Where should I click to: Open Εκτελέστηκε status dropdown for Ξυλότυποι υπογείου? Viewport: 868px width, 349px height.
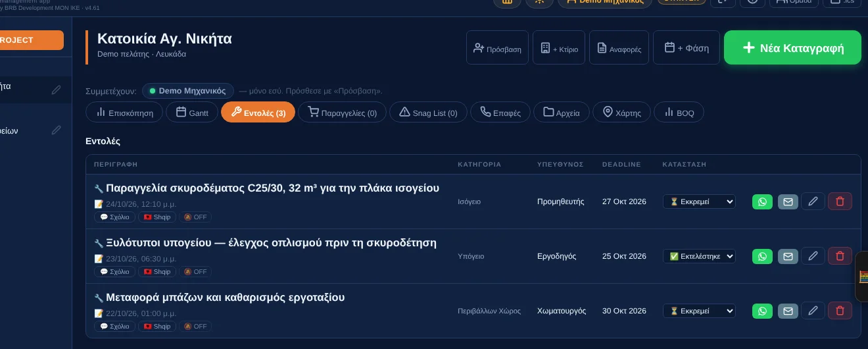tap(699, 256)
